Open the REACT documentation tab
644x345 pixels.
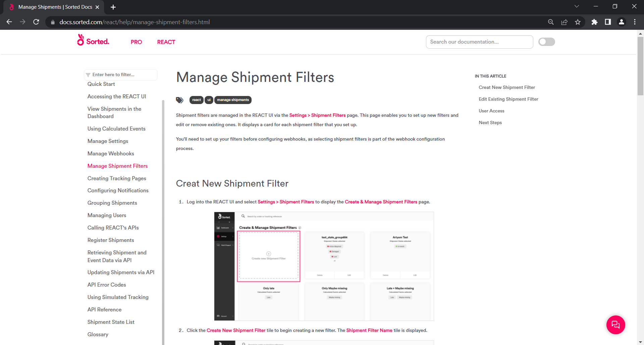(166, 42)
